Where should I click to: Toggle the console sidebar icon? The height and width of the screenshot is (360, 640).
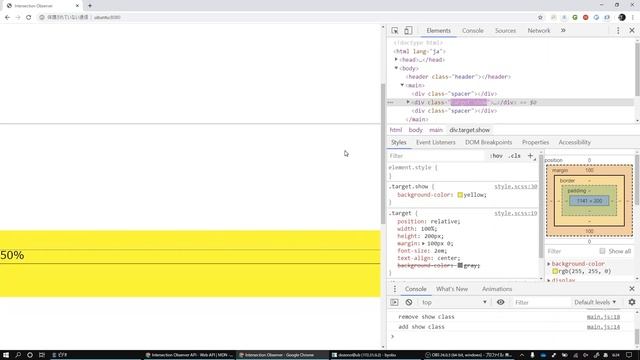394,302
